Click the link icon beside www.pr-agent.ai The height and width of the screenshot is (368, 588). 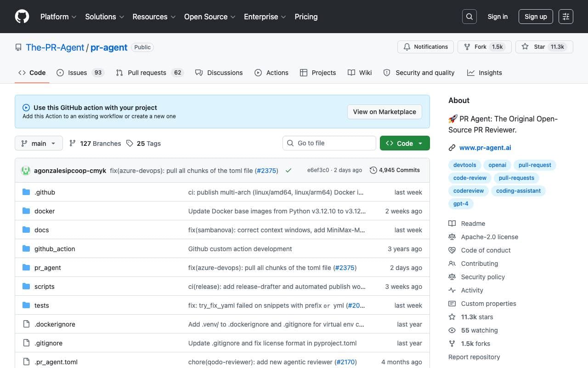[x=452, y=148]
